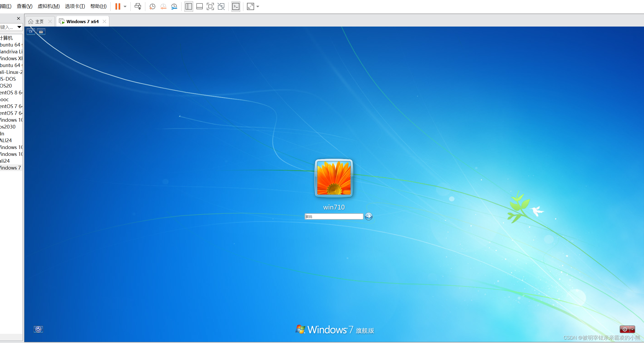Click the 计算机 library root item
The image size is (644, 343).
(x=6, y=38)
